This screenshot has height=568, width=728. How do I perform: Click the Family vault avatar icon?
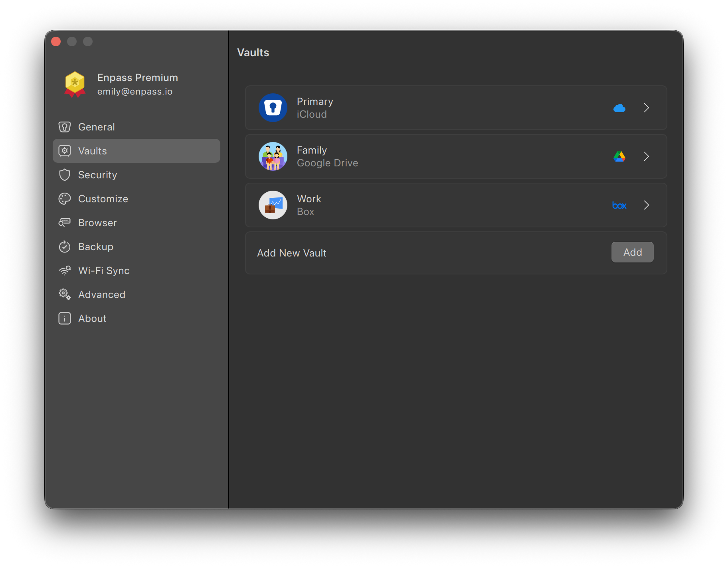[273, 156]
